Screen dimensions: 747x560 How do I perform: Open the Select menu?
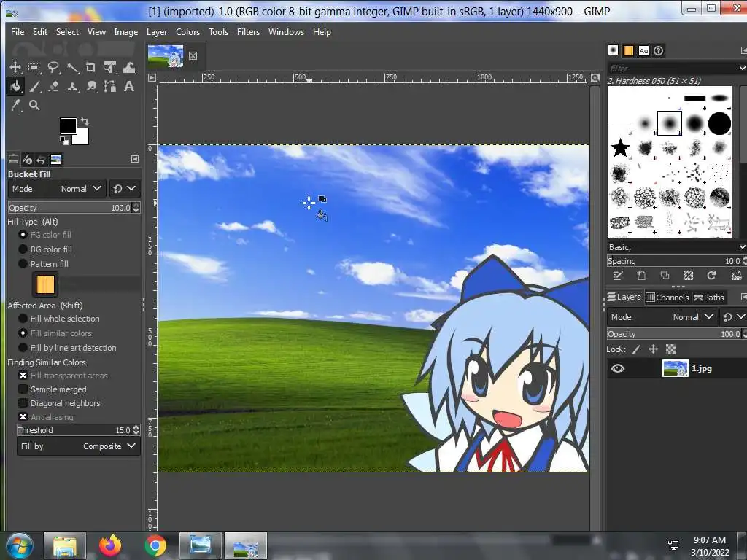click(x=67, y=32)
